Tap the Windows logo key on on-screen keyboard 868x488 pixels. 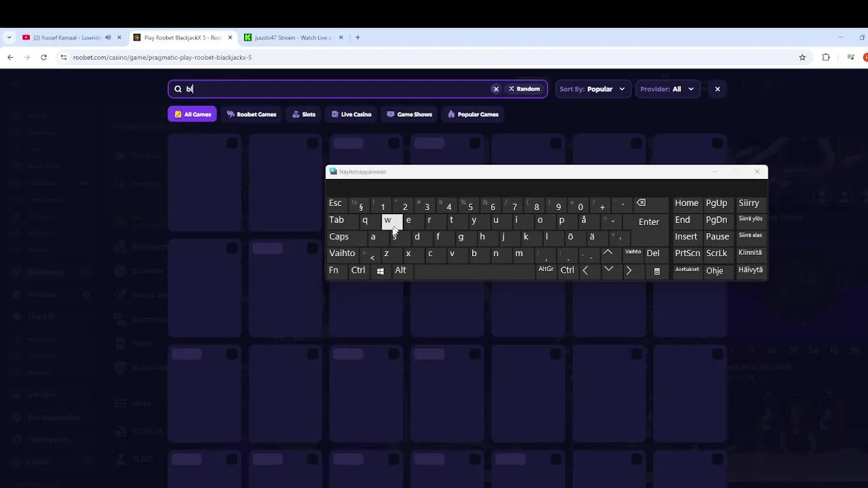(x=380, y=270)
